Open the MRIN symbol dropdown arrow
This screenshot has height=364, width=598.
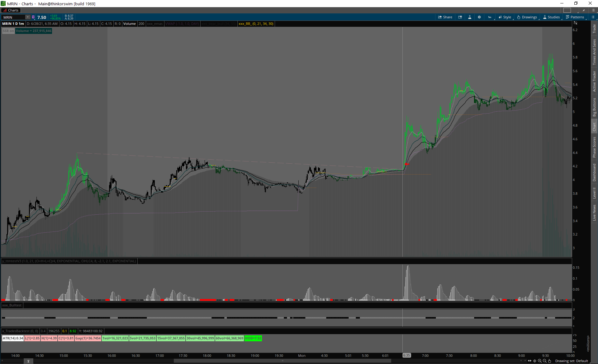click(28, 17)
